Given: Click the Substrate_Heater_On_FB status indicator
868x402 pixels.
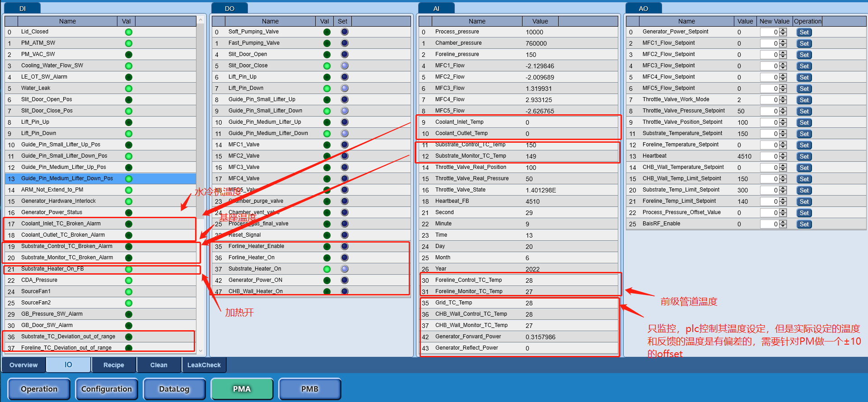Looking at the screenshot, I should [x=129, y=269].
